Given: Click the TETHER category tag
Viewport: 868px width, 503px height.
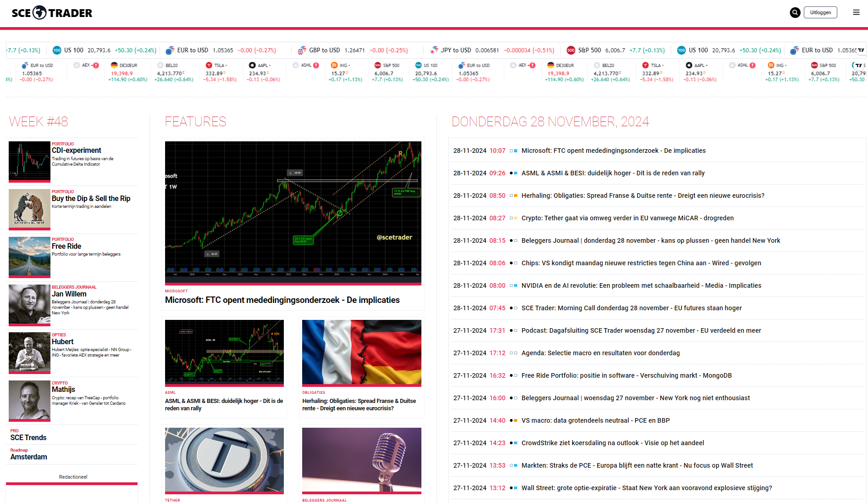Looking at the screenshot, I should coord(172,500).
